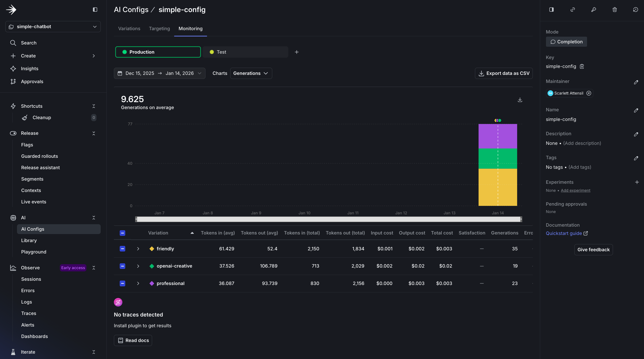
Task: Open the simple-chatbot project dropdown
Action: pos(53,27)
